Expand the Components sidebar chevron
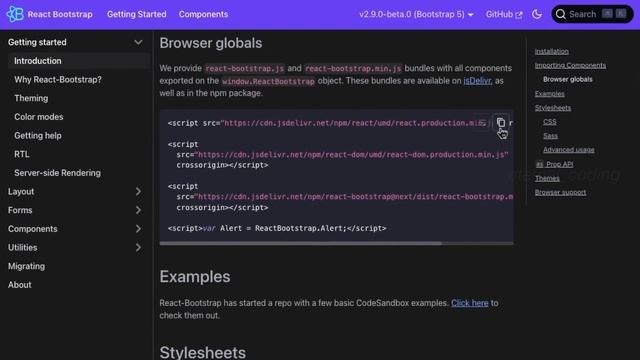640x360 pixels. pyautogui.click(x=138, y=229)
